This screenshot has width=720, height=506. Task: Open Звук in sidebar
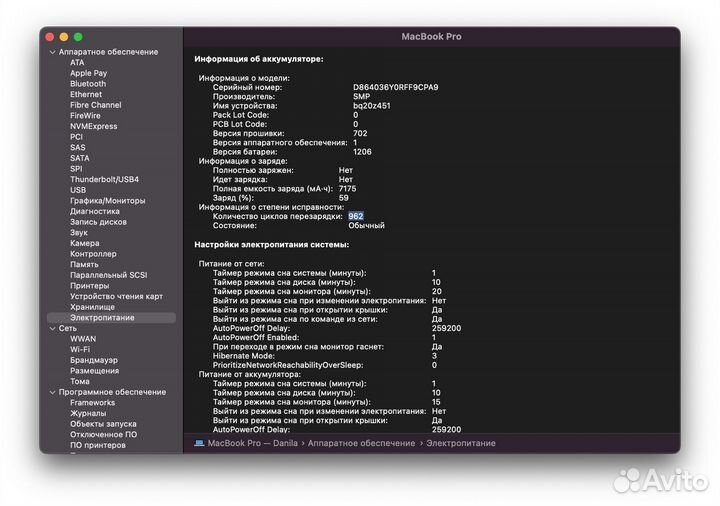[79, 232]
